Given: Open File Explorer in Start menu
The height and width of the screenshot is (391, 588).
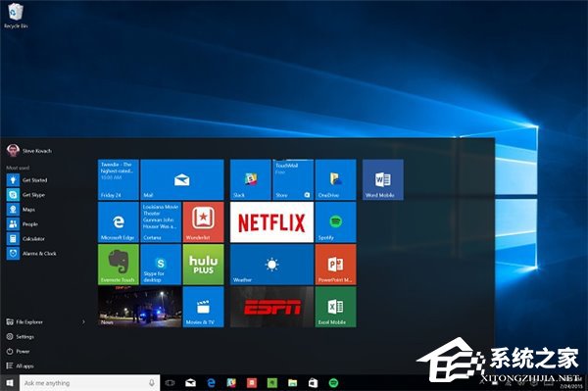Looking at the screenshot, I should click(24, 322).
